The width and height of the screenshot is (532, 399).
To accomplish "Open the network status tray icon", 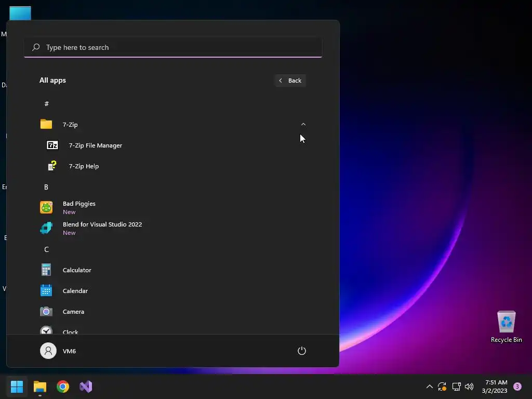I will (456, 387).
